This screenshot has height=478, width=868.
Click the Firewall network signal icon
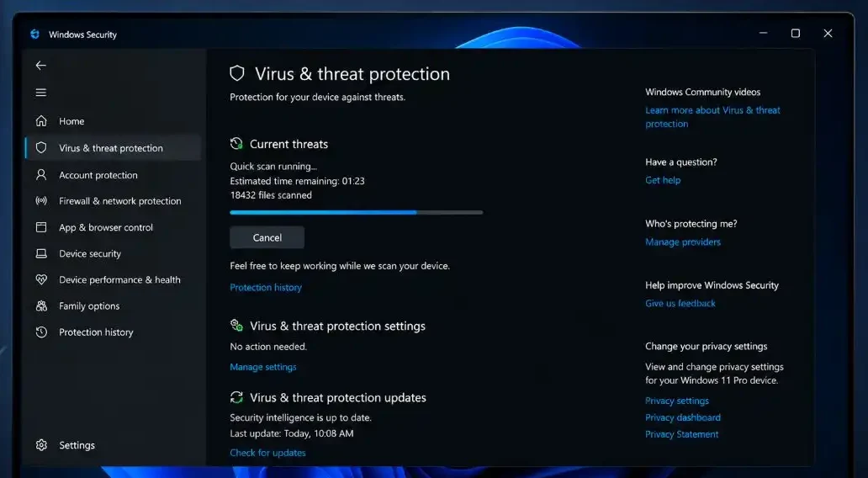point(41,200)
